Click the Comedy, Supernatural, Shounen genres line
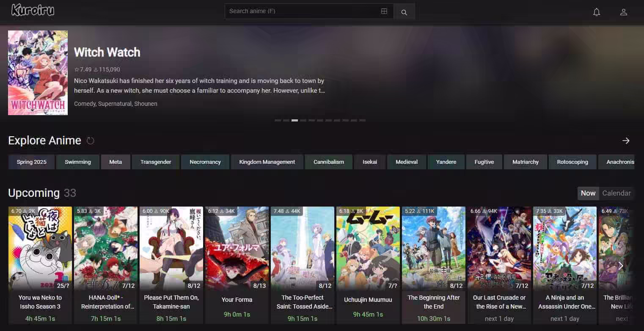The image size is (644, 331). click(x=116, y=104)
